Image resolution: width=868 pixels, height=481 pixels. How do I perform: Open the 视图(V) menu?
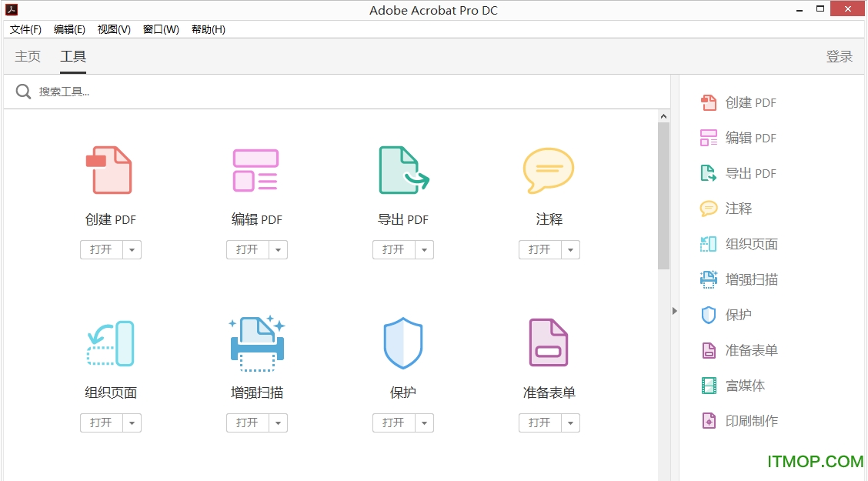pyautogui.click(x=114, y=29)
